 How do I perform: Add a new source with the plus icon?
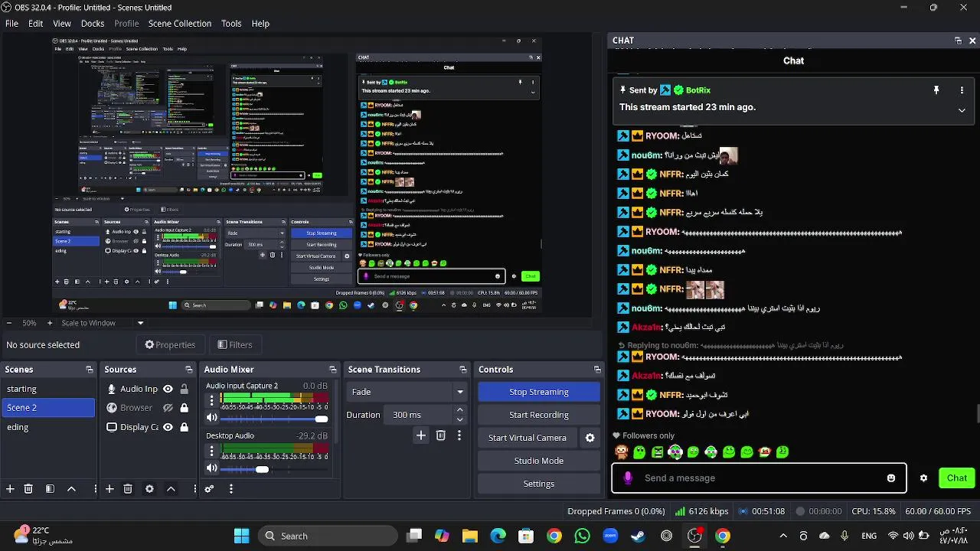tap(109, 489)
